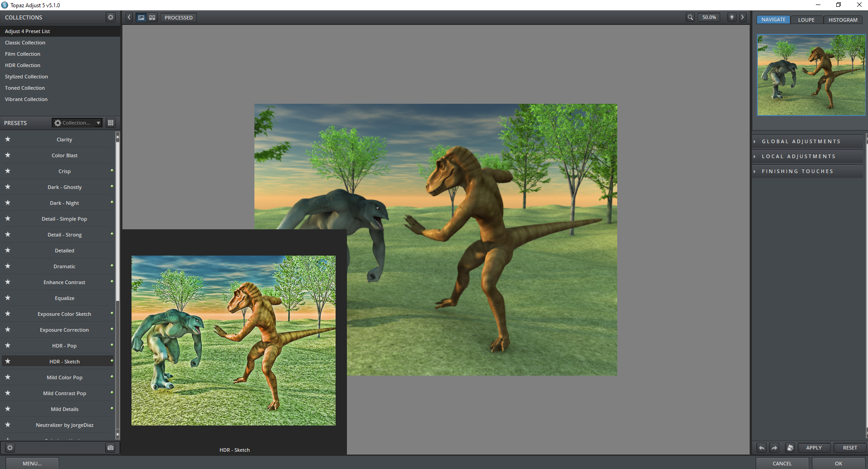This screenshot has width=868, height=469.
Task: Favorite the Clarity preset star
Action: tap(8, 139)
